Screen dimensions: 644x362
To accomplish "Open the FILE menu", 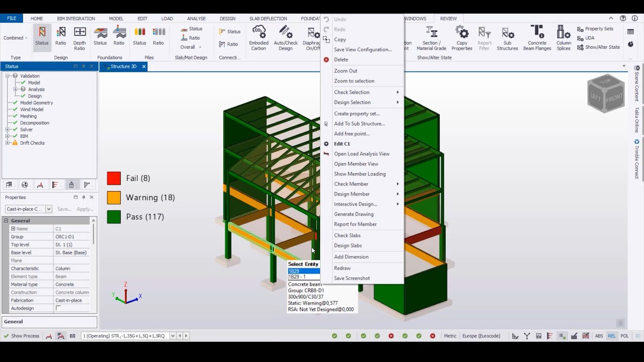I will 12,19.
